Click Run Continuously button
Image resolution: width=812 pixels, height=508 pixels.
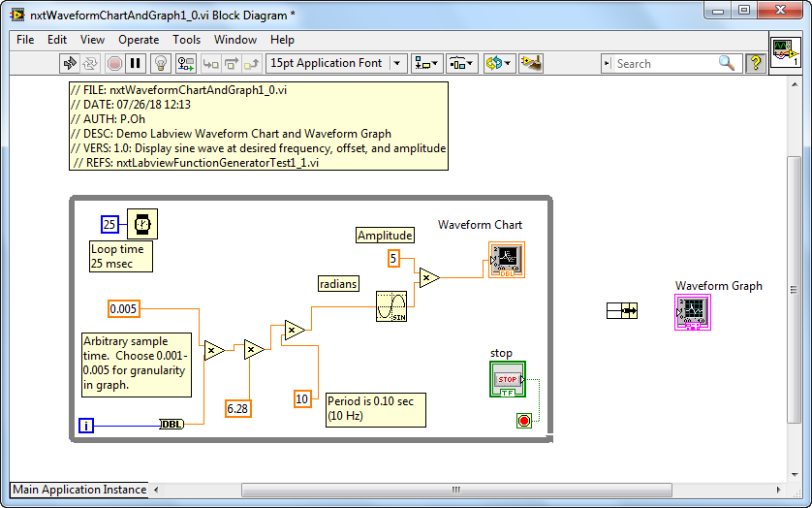pyautogui.click(x=90, y=64)
